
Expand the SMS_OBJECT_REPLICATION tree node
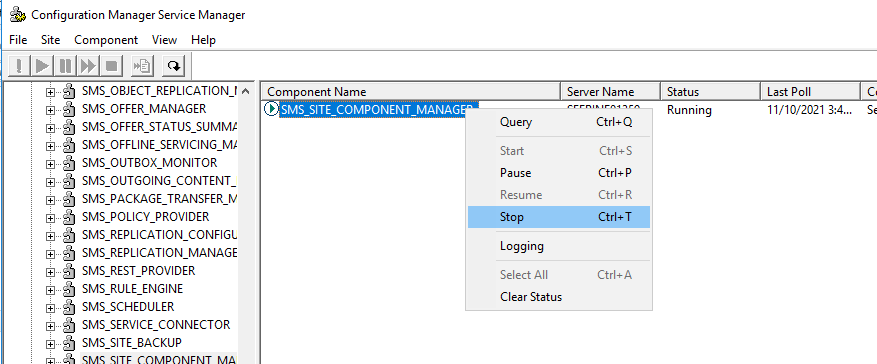pos(50,92)
